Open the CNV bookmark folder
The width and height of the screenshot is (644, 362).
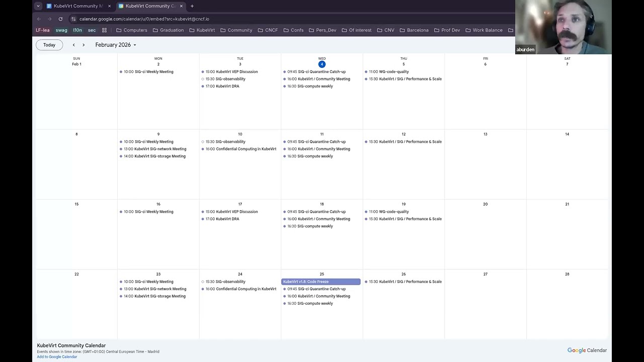[x=385, y=30]
